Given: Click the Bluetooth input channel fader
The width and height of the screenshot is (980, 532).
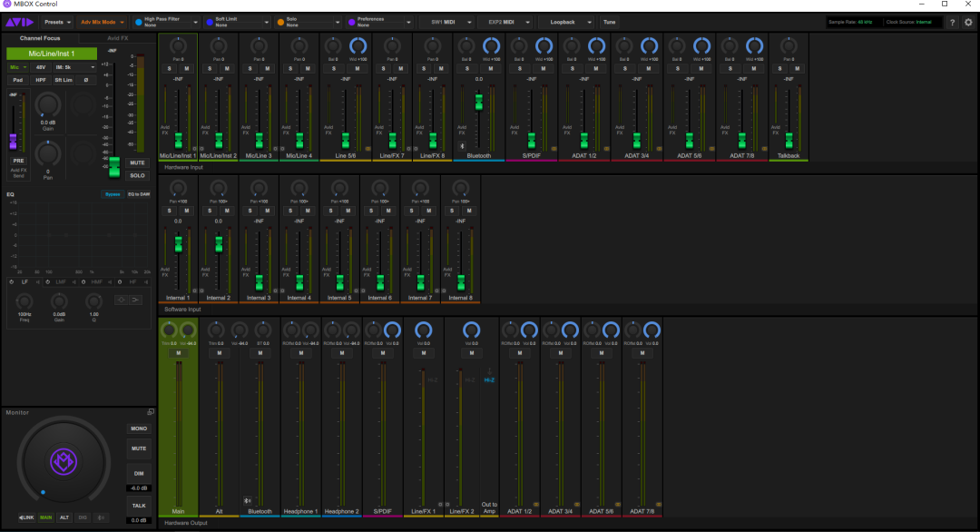Looking at the screenshot, I should point(479,103).
